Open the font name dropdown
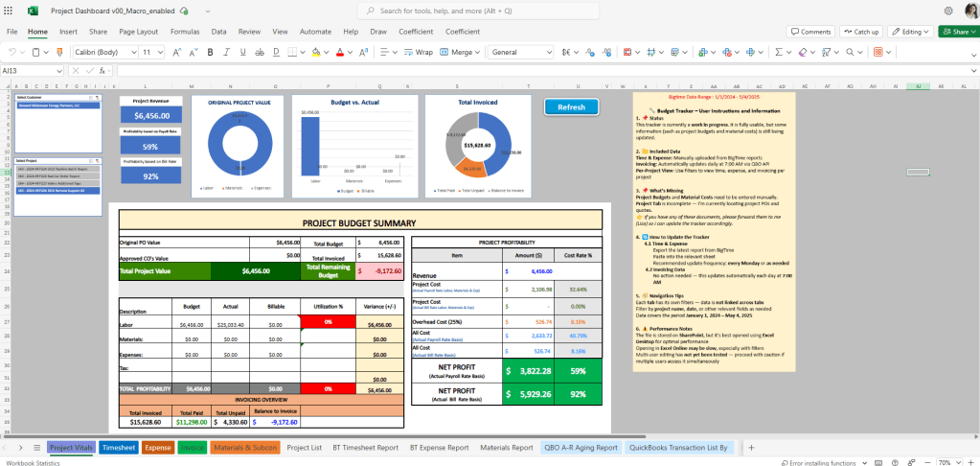Image resolution: width=980 pixels, height=466 pixels. [x=134, y=52]
